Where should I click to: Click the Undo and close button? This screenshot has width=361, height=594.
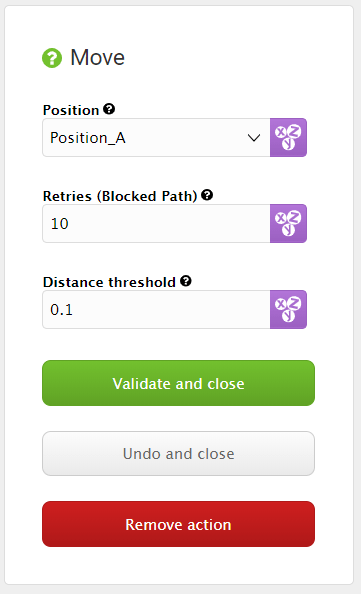[178, 453]
